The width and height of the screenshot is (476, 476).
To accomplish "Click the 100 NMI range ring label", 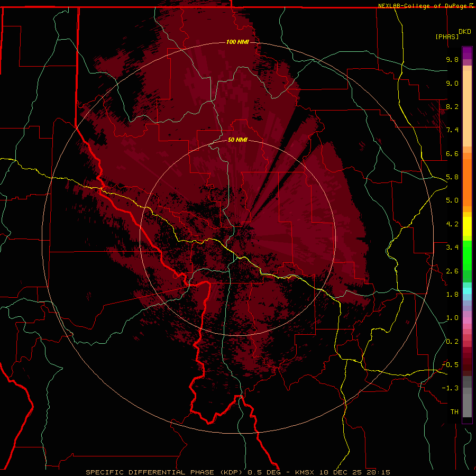I will point(237,42).
